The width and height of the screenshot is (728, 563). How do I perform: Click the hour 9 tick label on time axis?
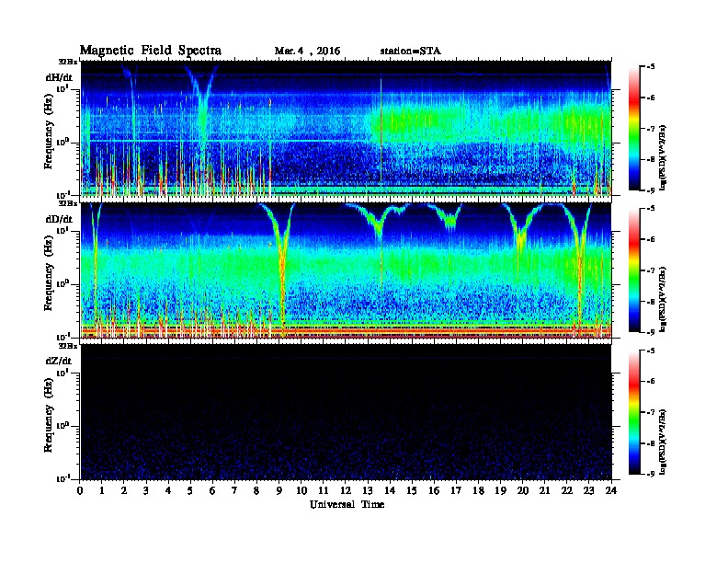(x=279, y=490)
